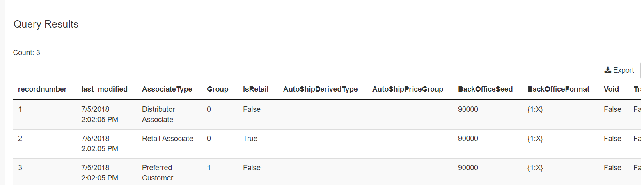Click the True value under IsRetail
This screenshot has height=185, width=644.
click(x=250, y=139)
